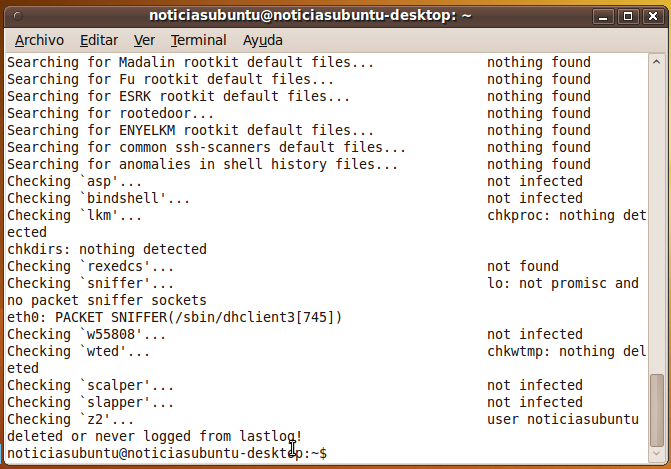
Task: Click 'deleted or never logged from lastlog!' line
Action: (x=155, y=436)
